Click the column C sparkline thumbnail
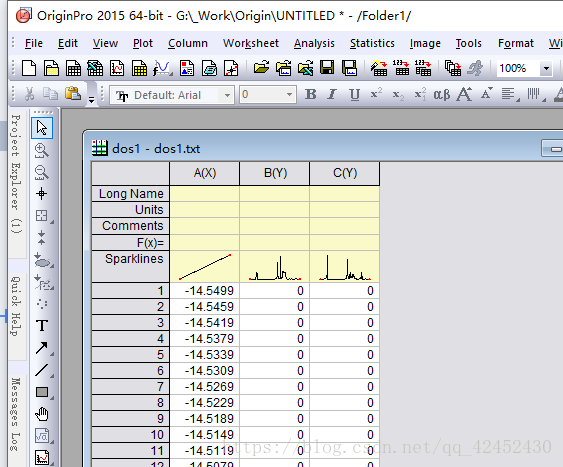Image resolution: width=563 pixels, height=467 pixels. pos(345,267)
